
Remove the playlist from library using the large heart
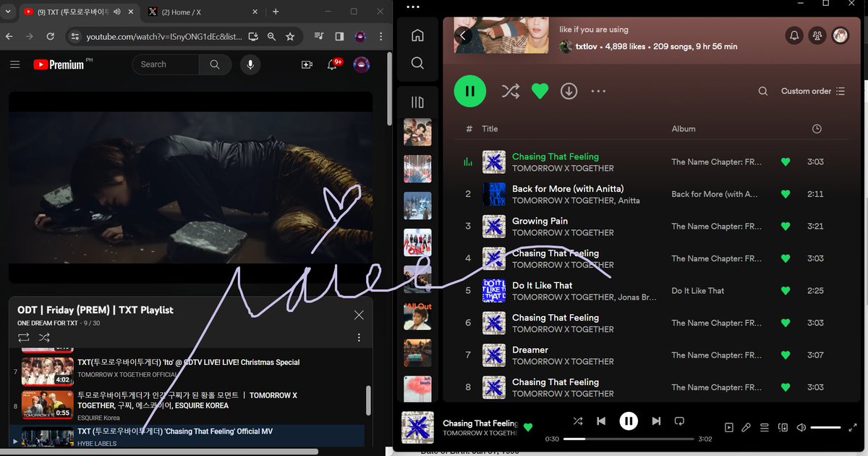(540, 91)
